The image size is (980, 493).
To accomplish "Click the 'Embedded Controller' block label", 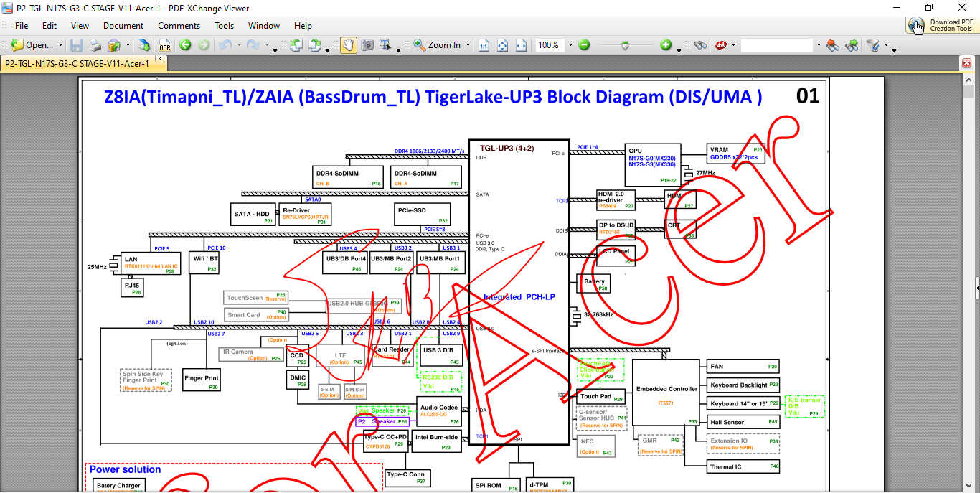I will click(667, 389).
